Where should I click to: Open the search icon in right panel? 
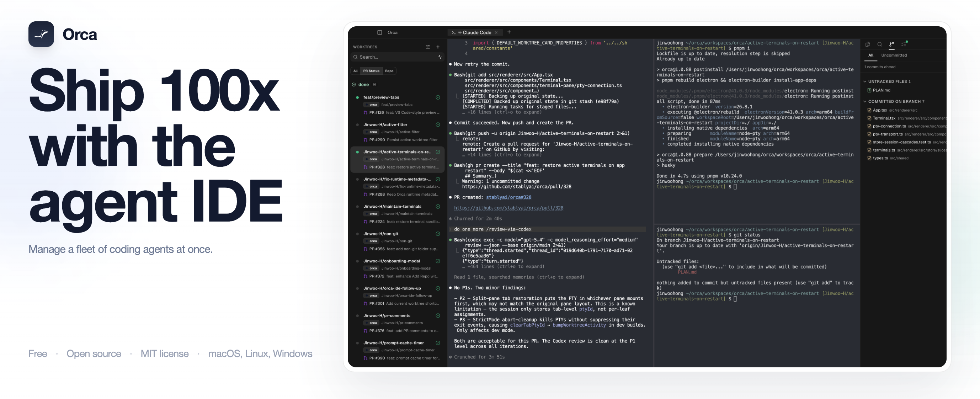click(x=880, y=44)
